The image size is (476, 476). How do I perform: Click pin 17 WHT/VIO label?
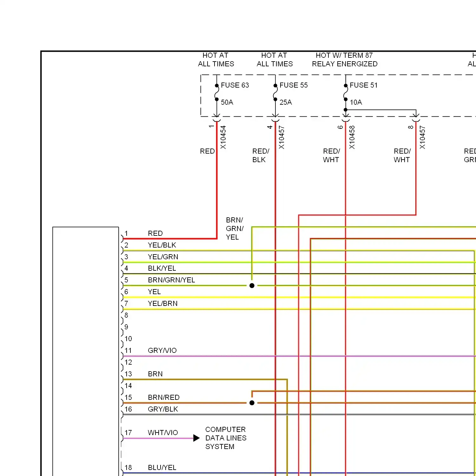click(163, 433)
